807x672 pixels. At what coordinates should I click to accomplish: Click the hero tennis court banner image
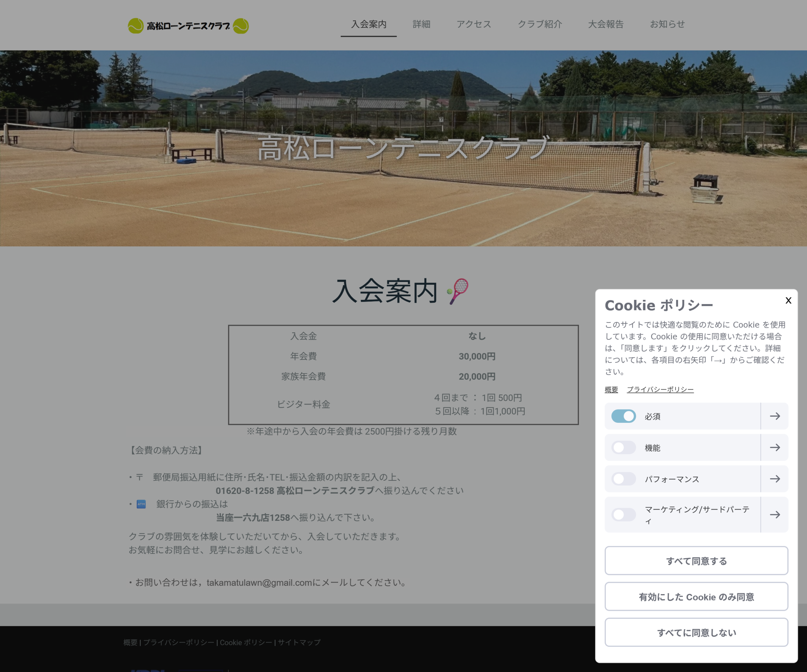pyautogui.click(x=403, y=148)
